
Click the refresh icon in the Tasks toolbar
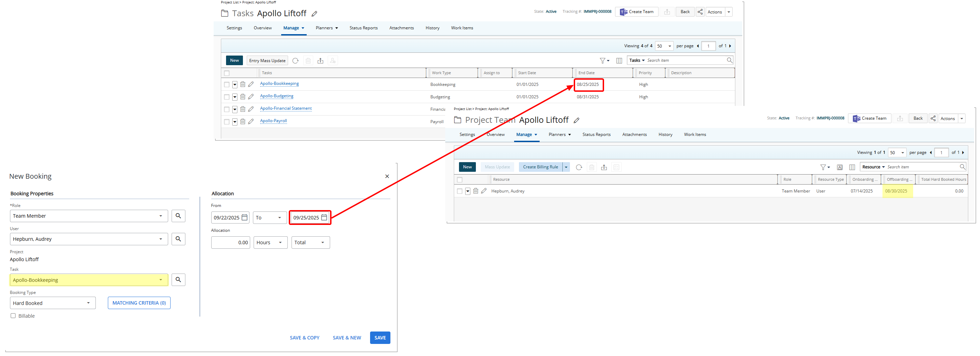coord(295,60)
